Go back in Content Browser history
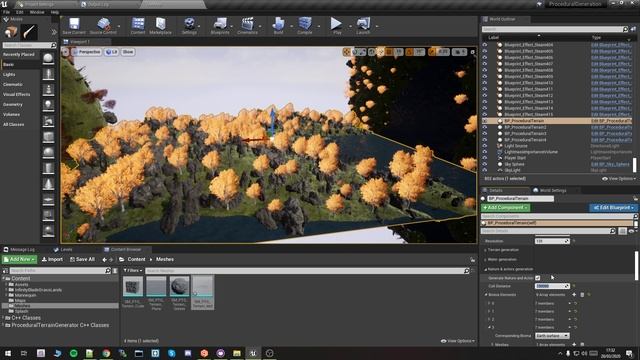Viewport: 640px width, 360px height. (104, 260)
